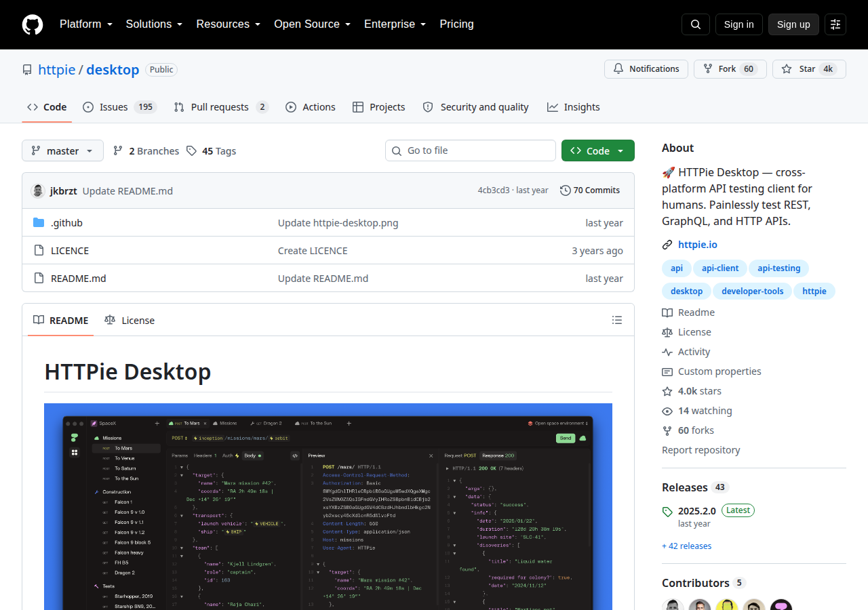Expand the Open Source menu
Viewport: 868px width, 610px height.
click(312, 24)
